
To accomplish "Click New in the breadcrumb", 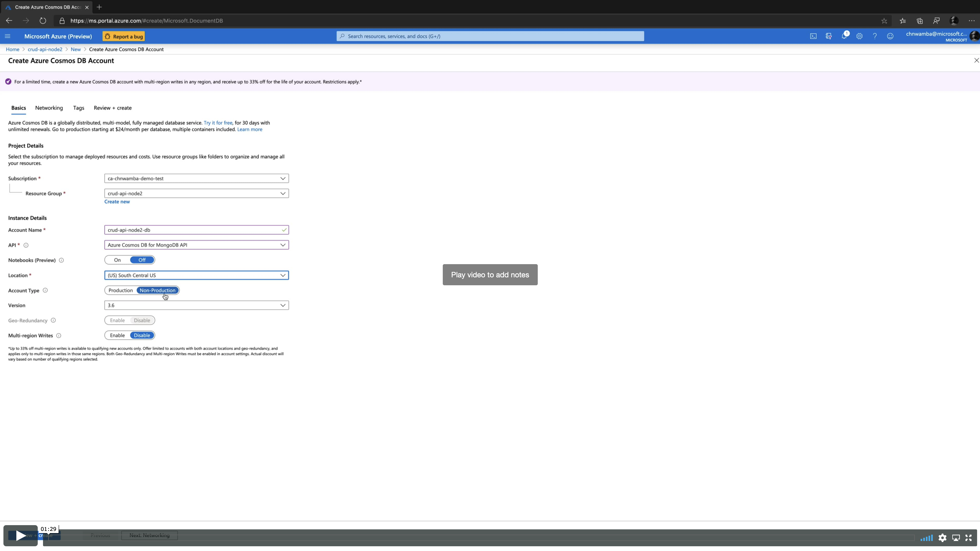I will click(76, 49).
